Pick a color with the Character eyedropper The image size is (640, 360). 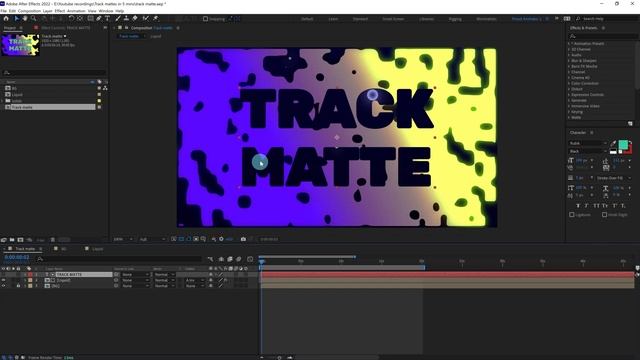pyautogui.click(x=613, y=143)
